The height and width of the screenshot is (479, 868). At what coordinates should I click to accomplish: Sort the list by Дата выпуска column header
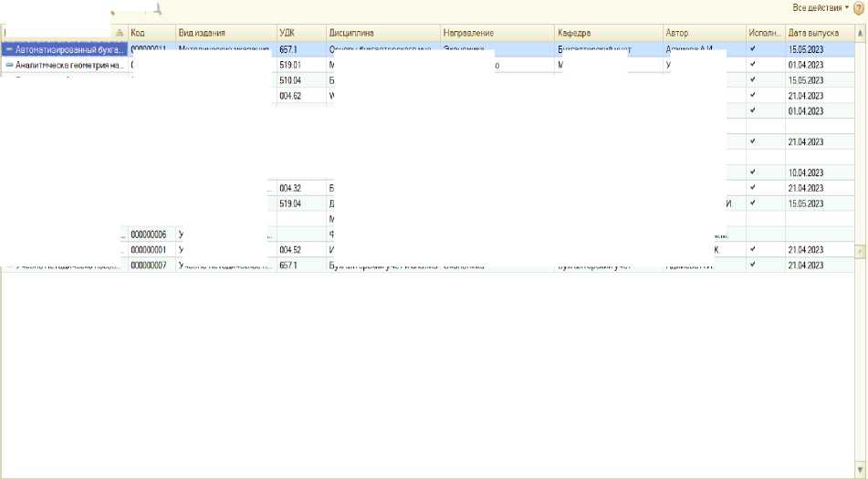tap(818, 33)
